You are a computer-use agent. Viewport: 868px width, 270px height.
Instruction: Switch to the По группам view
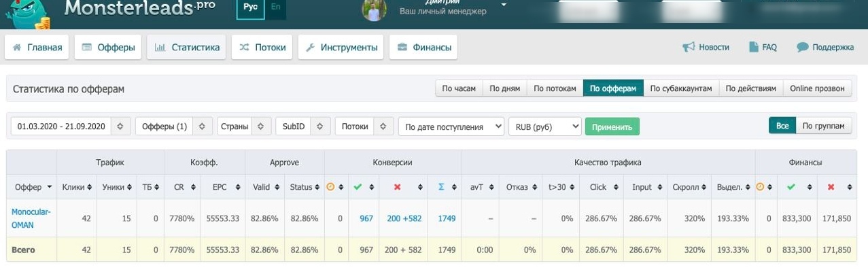823,126
